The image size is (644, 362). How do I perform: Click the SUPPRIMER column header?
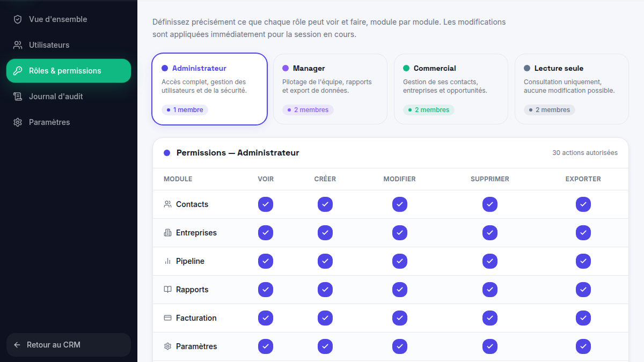[x=490, y=179]
